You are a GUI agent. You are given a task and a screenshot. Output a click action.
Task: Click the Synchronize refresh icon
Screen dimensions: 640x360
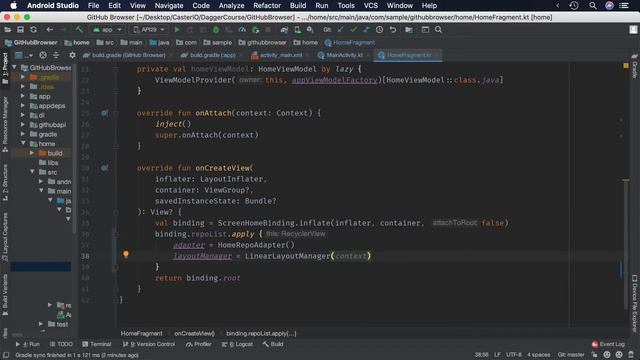33,30
